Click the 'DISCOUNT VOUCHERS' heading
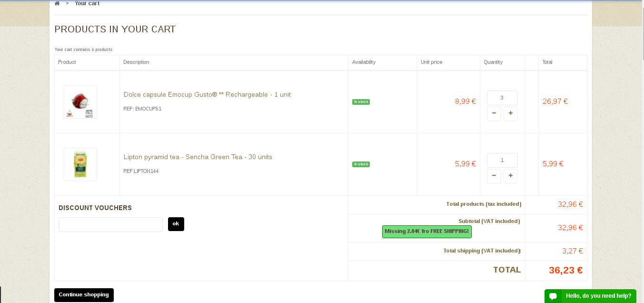 tap(95, 208)
